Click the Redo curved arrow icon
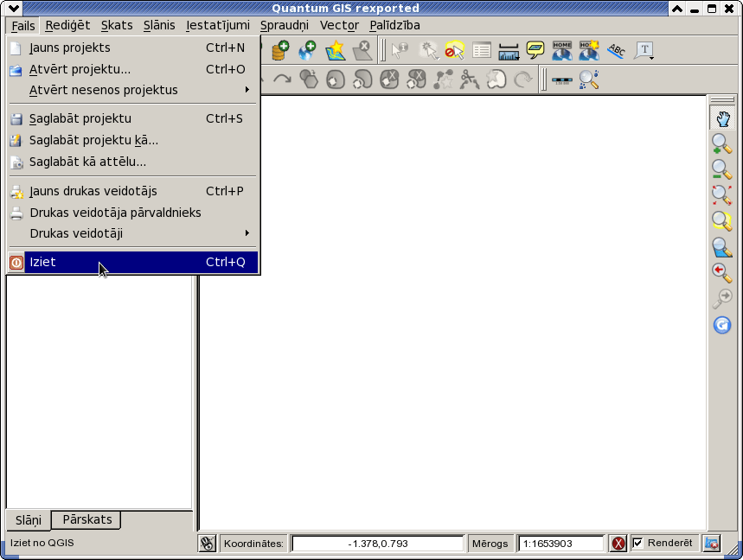Image resolution: width=743 pixels, height=560 pixels. click(x=283, y=79)
